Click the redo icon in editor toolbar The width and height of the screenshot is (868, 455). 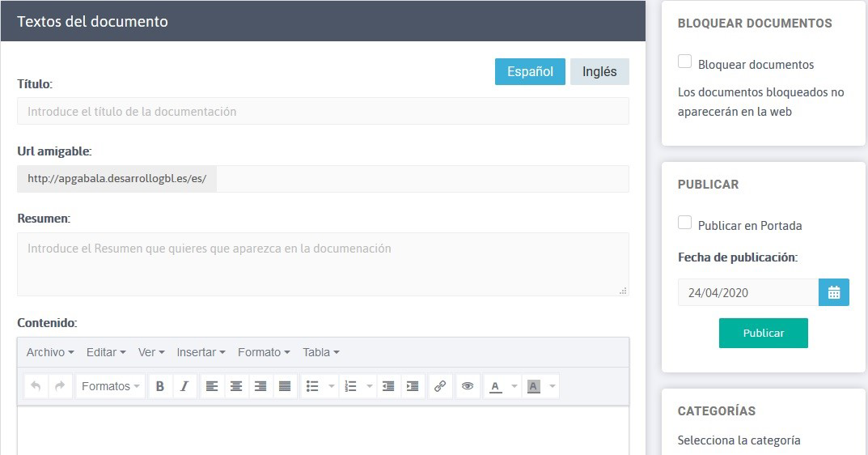point(60,386)
